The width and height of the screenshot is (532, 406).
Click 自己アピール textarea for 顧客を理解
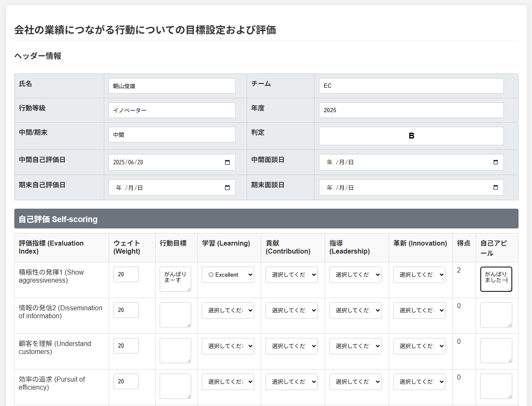[496, 351]
